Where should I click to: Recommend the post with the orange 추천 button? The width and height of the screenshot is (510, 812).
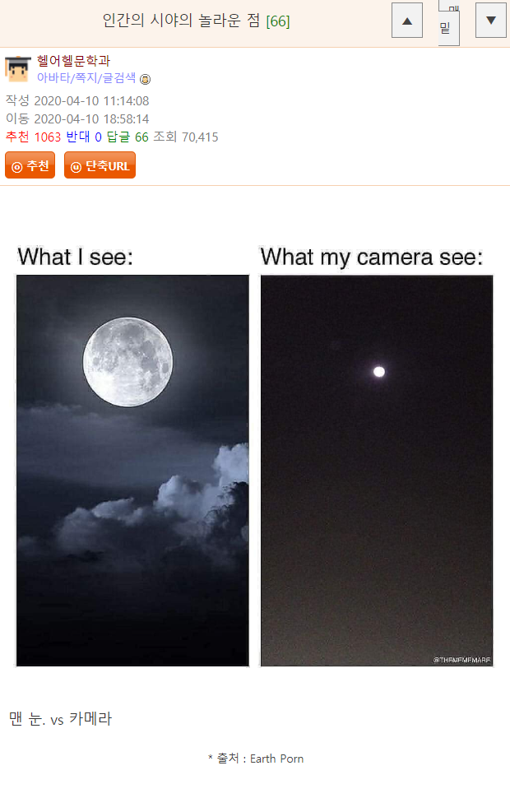(30, 165)
